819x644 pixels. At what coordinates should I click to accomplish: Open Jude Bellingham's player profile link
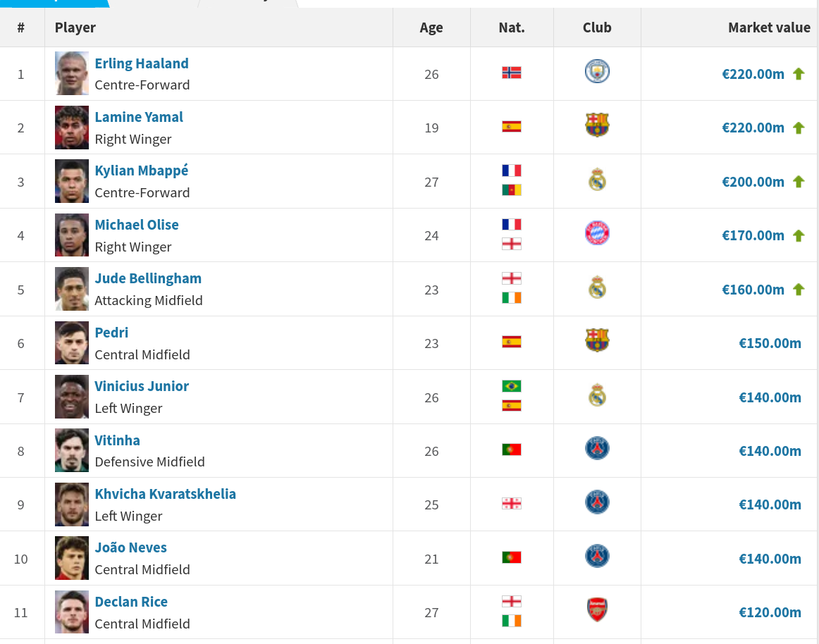click(x=148, y=278)
